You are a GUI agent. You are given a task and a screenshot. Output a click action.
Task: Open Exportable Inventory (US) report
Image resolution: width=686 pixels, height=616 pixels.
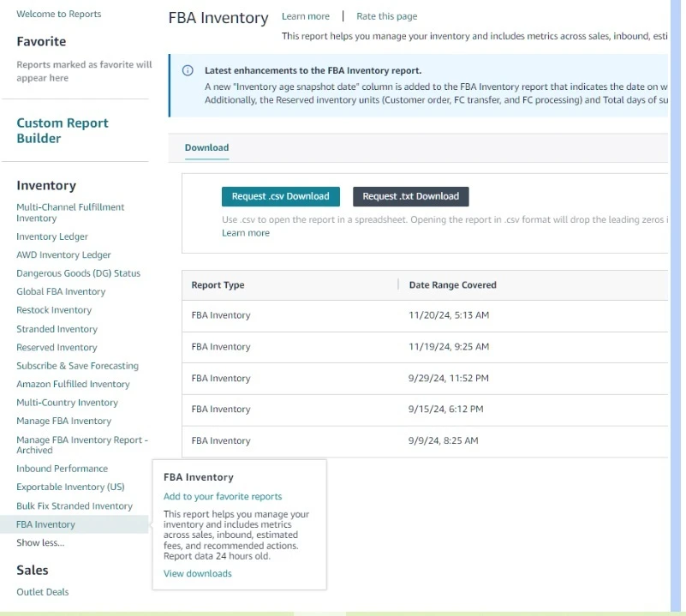(70, 487)
